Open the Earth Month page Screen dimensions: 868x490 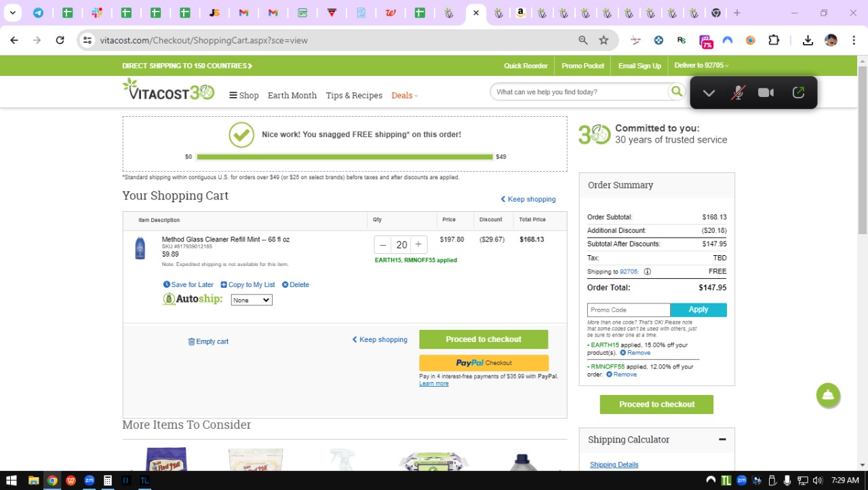tap(292, 96)
